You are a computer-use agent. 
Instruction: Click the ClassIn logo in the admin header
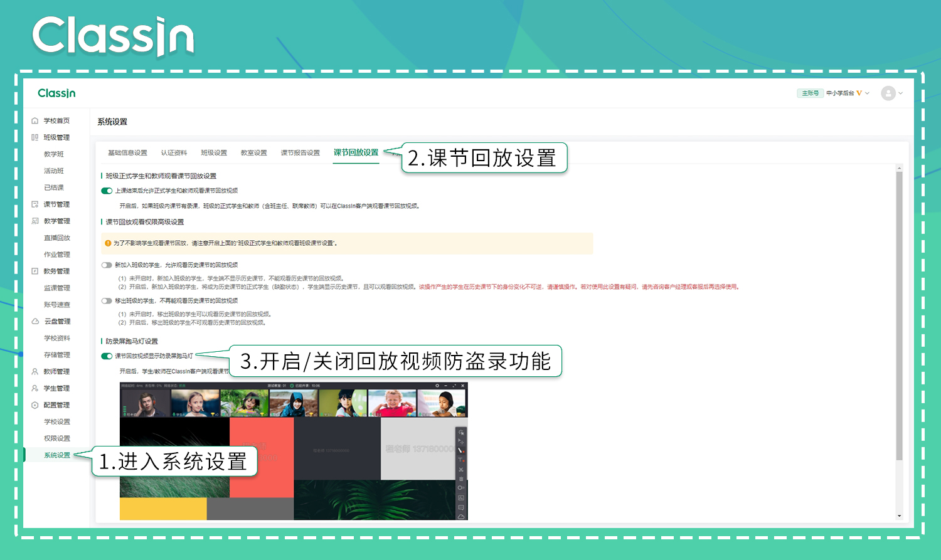coord(56,93)
